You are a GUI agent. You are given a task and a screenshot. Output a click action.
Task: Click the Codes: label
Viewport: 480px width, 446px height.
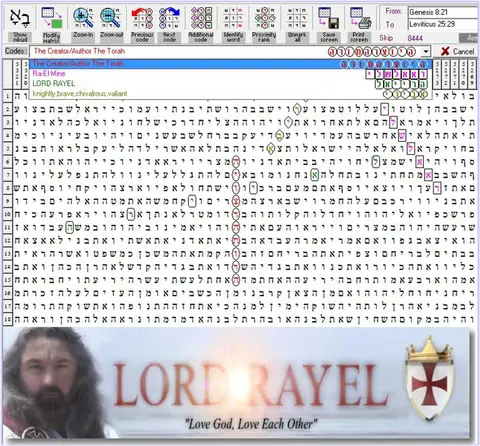[x=16, y=51]
